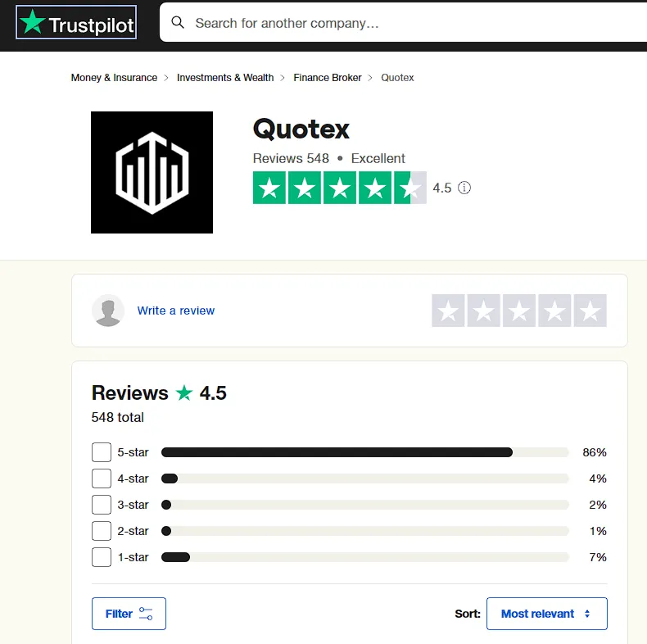
Task: Tick the 2-star filter checkbox
Action: 102,531
